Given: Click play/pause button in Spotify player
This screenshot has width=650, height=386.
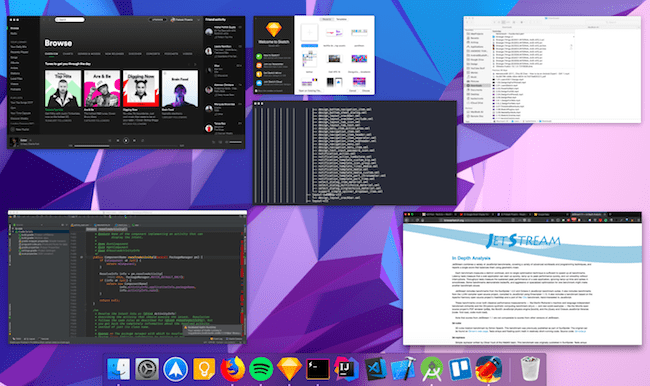Looking at the screenshot, I should (x=126, y=141).
